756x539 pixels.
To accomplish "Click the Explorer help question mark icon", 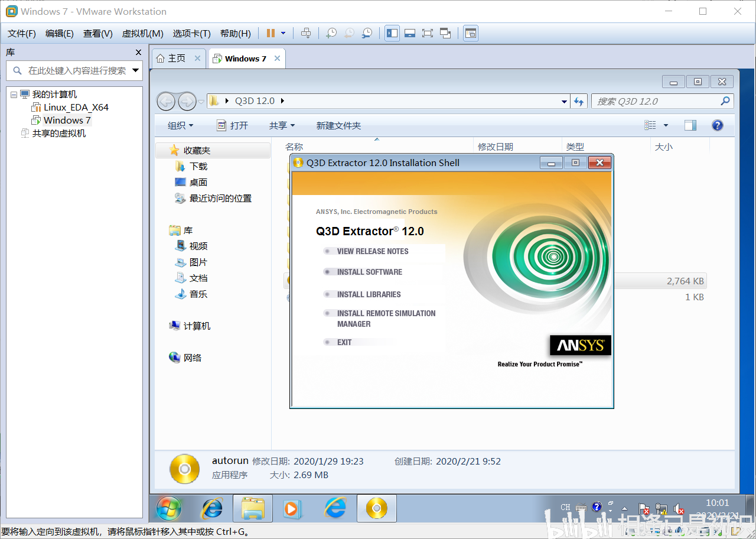I will [x=717, y=125].
